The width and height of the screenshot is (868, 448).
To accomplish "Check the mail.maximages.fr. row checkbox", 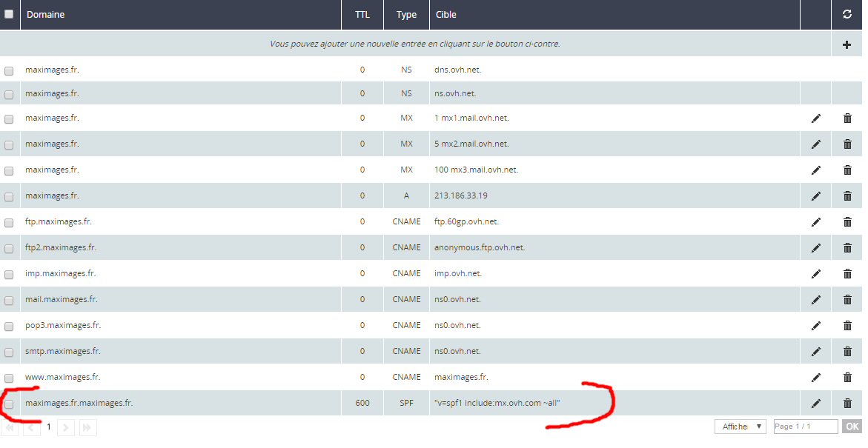I will [x=9, y=301].
